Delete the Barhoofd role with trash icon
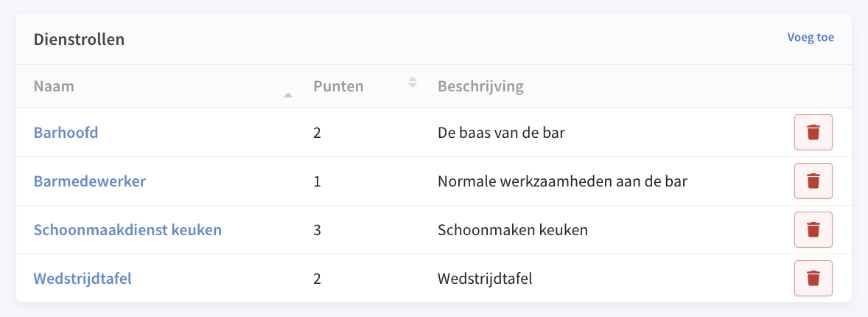 click(813, 133)
